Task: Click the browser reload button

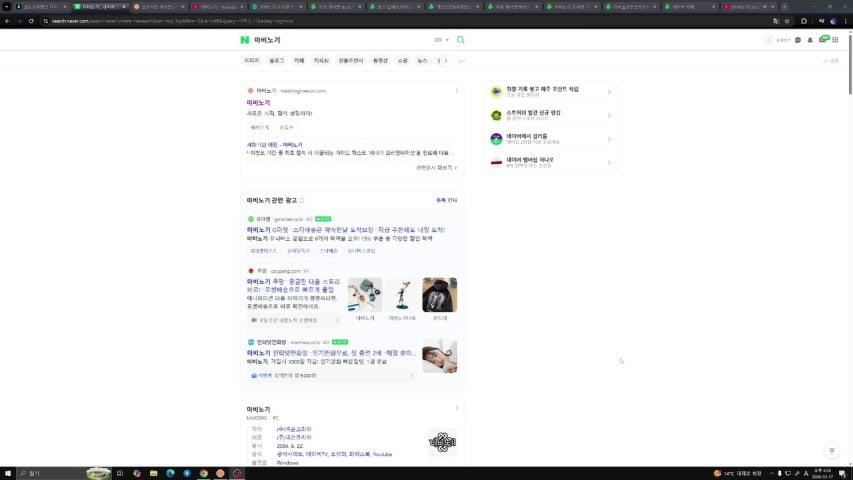Action: [x=31, y=21]
